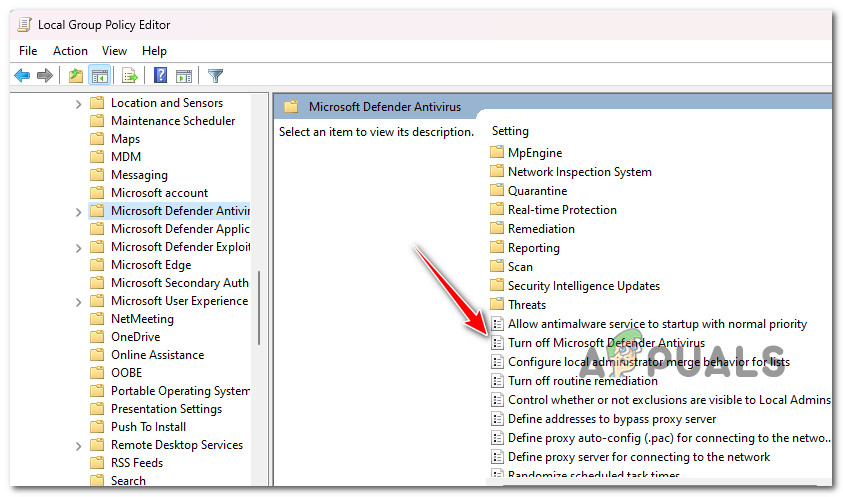The width and height of the screenshot is (843, 497).
Task: Toggle Show/Hide Console Tree toolbar icon
Action: 100,76
